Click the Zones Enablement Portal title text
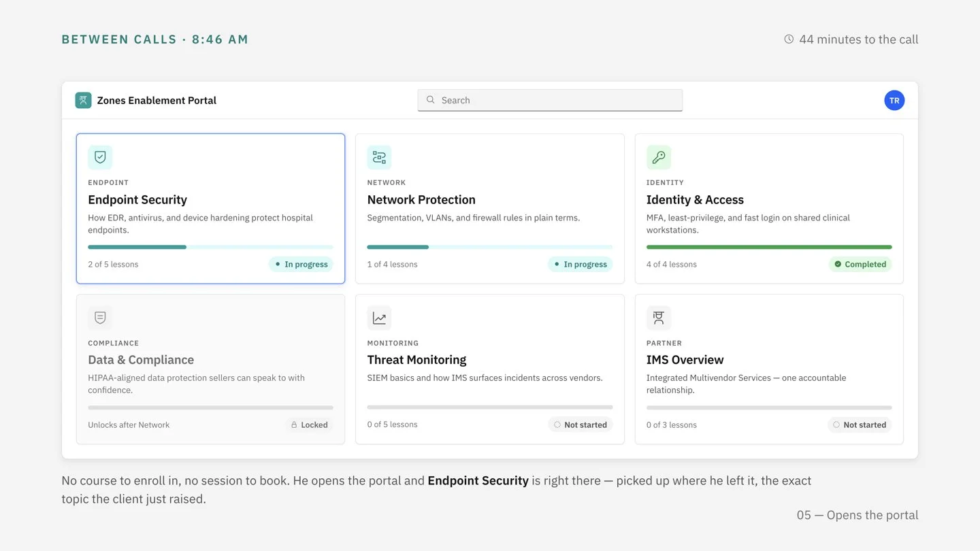The width and height of the screenshot is (980, 551). pyautogui.click(x=157, y=100)
